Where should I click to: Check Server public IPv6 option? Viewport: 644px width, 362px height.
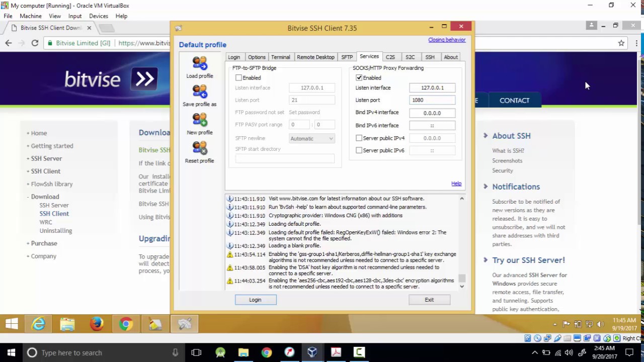click(x=359, y=150)
